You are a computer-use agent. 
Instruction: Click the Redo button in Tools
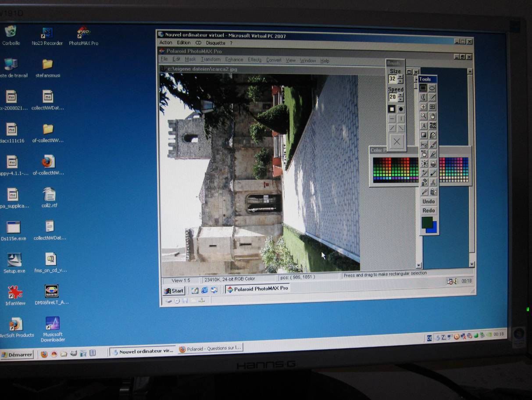(428, 211)
